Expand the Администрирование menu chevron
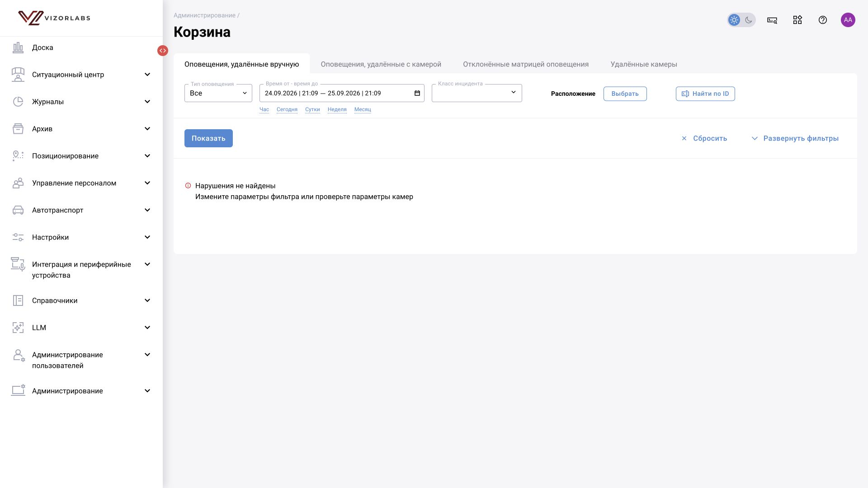Screen dimensions: 868x488 click(147, 391)
